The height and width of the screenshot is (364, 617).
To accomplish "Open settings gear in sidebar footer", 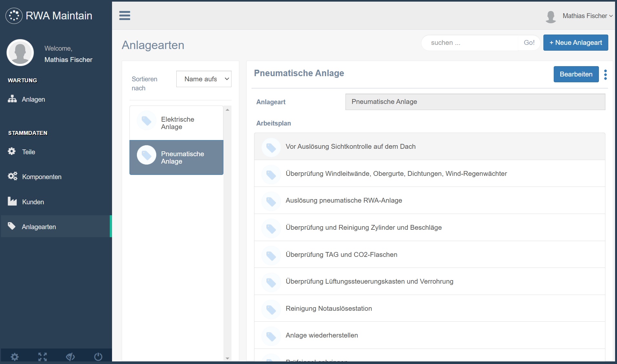I will pyautogui.click(x=15, y=357).
